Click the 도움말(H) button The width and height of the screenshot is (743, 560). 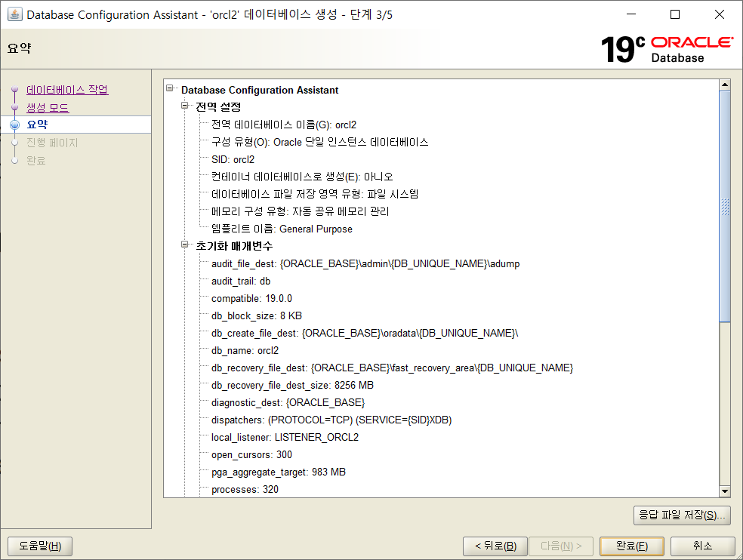[40, 546]
